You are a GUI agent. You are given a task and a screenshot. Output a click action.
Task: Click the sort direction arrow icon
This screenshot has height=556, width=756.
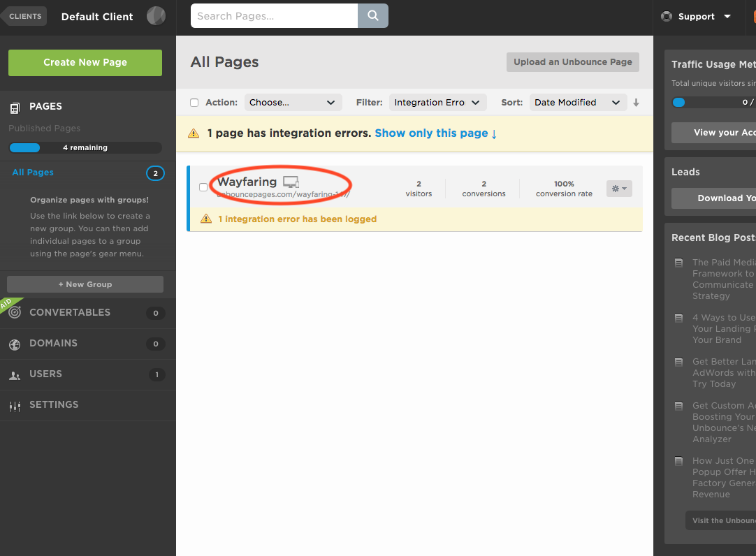click(636, 103)
